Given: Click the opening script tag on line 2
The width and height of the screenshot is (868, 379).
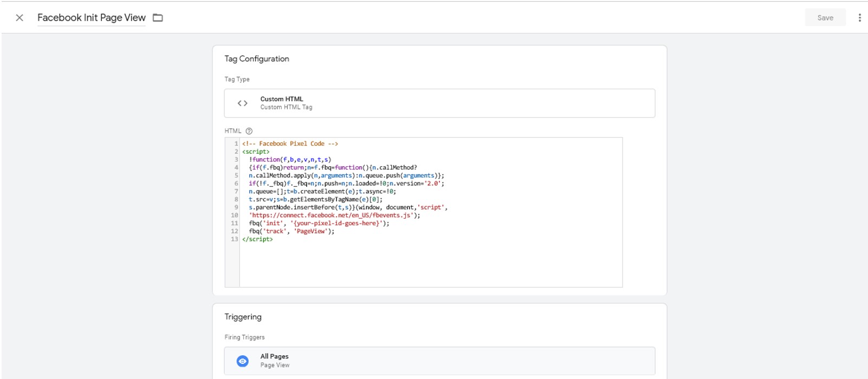Looking at the screenshot, I should click(256, 152).
